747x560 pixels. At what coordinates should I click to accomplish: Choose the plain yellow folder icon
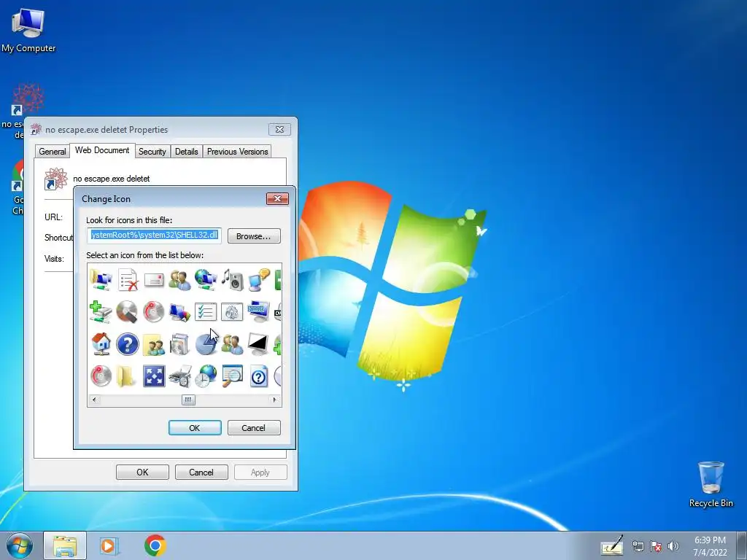[126, 376]
